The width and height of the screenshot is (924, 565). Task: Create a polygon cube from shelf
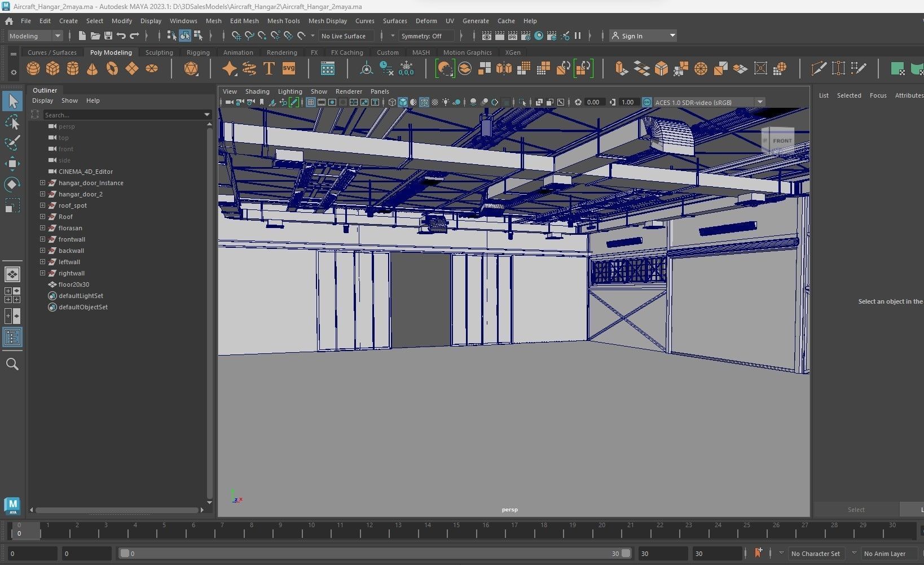point(53,69)
